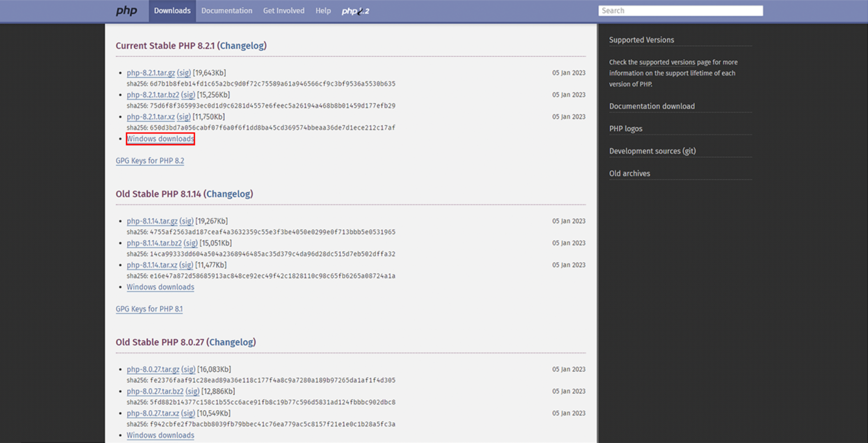Open Supported Versions in the sidebar
Viewport: 868px width, 443px height.
(642, 40)
